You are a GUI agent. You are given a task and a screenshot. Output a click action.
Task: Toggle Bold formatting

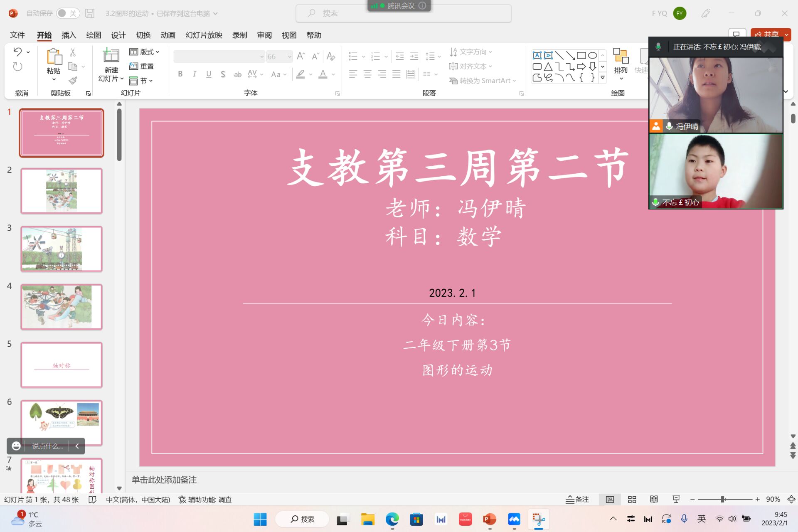tap(180, 74)
